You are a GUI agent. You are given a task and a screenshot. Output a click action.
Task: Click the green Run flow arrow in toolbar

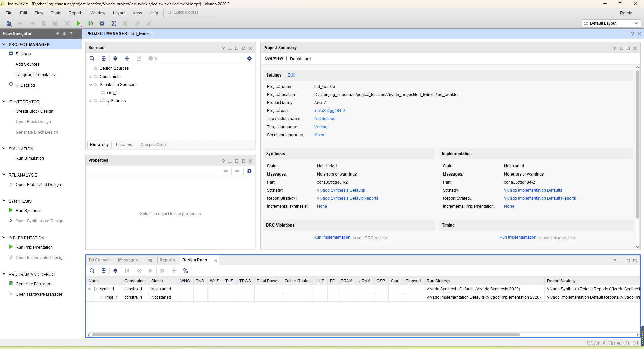click(x=78, y=23)
